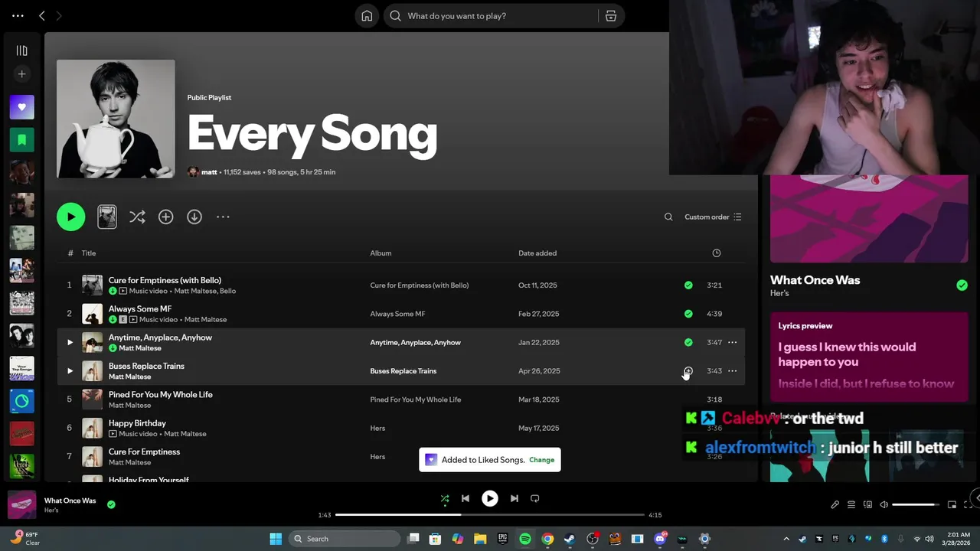Play the Anytime, Anyplace, Anyhow track

tap(70, 342)
